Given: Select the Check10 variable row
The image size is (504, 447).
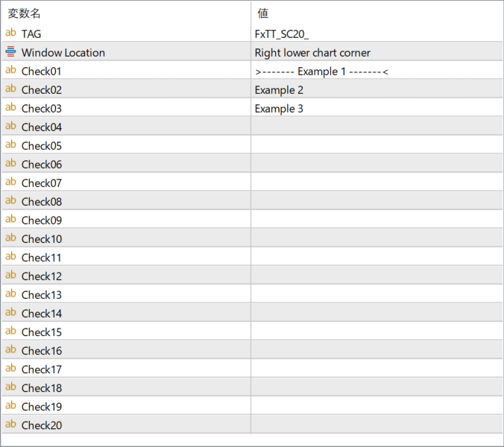Looking at the screenshot, I should (42, 238).
